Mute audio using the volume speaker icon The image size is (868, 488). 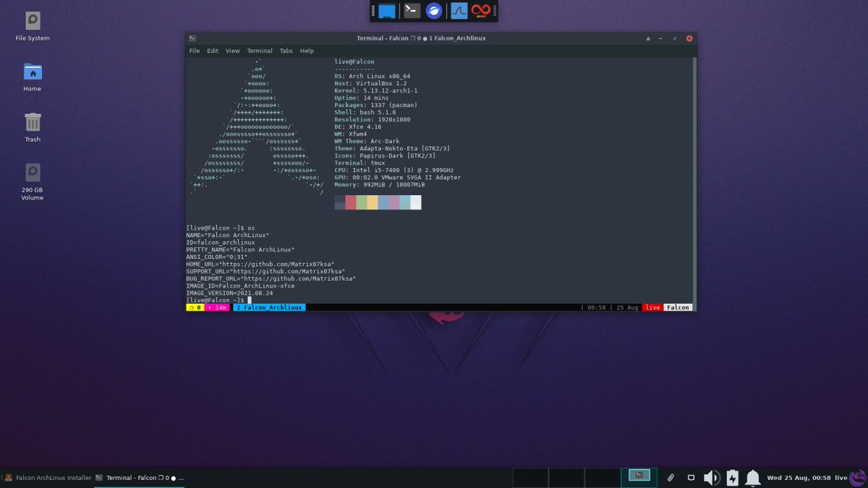click(x=711, y=477)
